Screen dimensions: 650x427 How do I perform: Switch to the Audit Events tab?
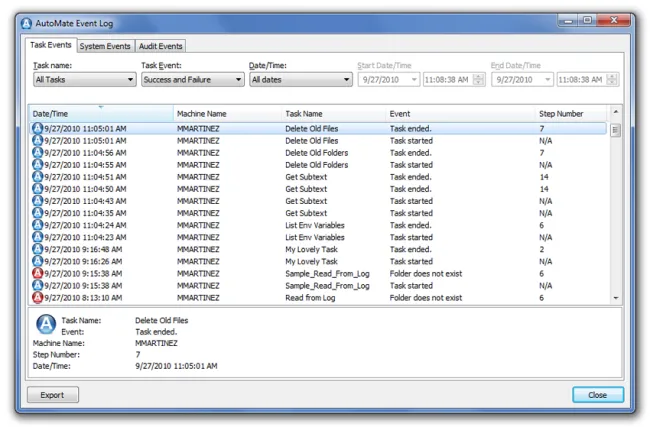click(x=160, y=46)
